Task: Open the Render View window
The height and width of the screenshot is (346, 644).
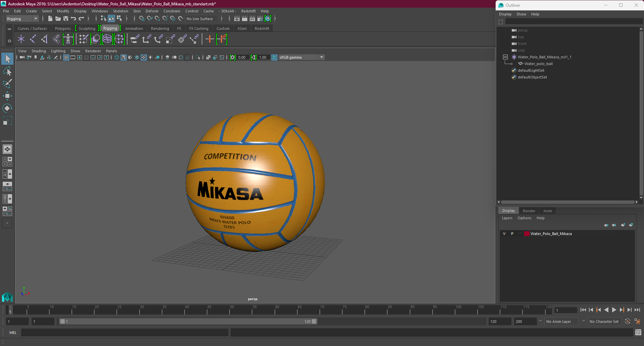Action: tap(237, 19)
